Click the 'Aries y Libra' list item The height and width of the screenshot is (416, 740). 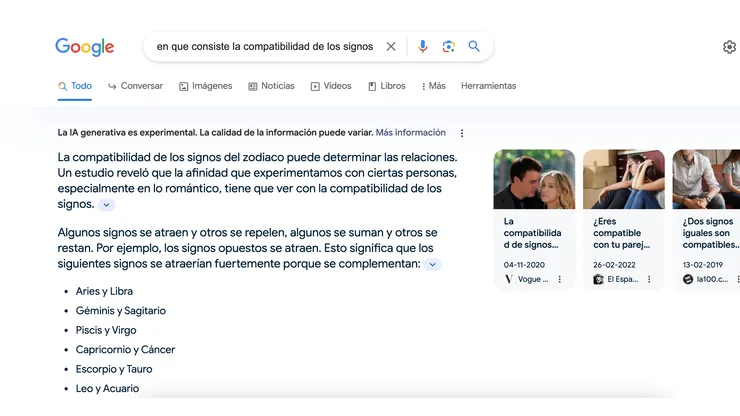[x=104, y=291]
